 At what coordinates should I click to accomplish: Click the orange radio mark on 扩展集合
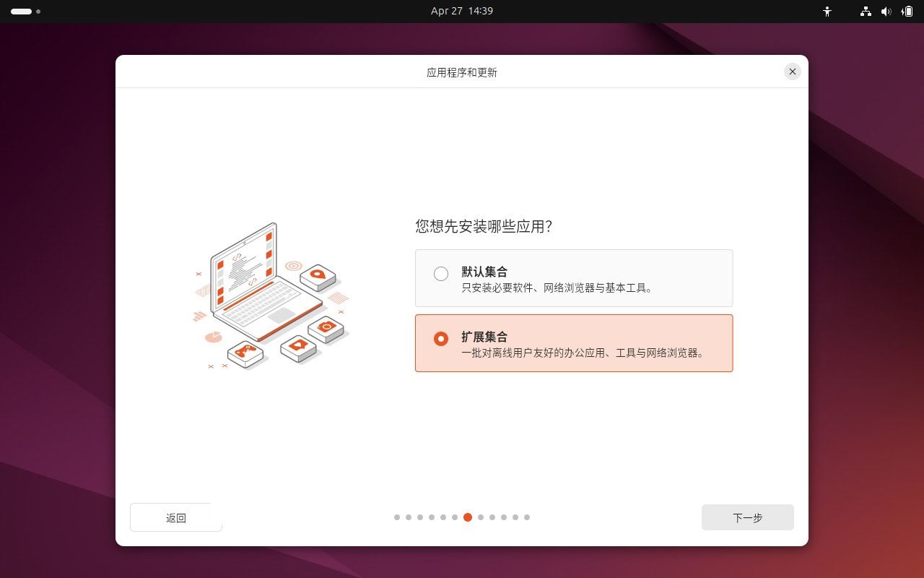pos(441,338)
